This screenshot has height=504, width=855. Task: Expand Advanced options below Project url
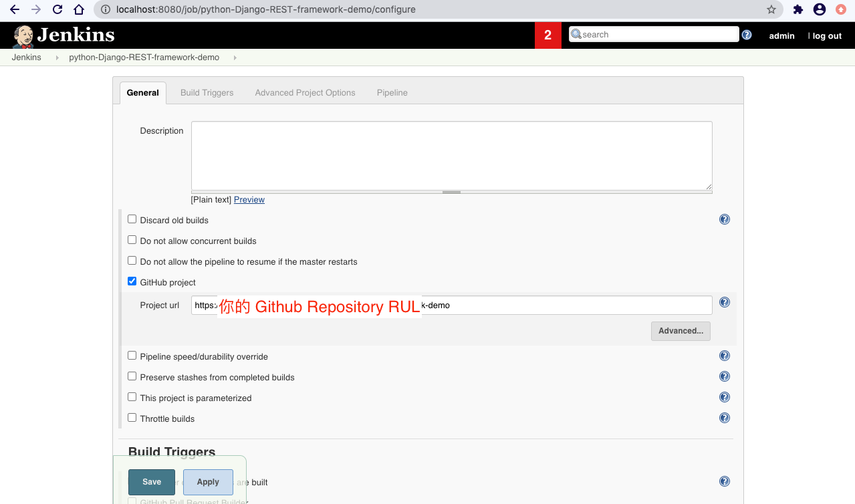(x=681, y=331)
